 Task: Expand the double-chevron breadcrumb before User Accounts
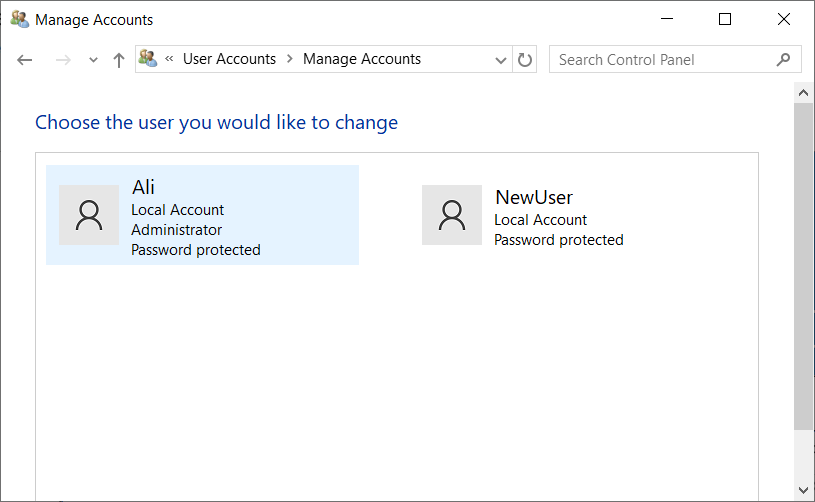(x=170, y=59)
